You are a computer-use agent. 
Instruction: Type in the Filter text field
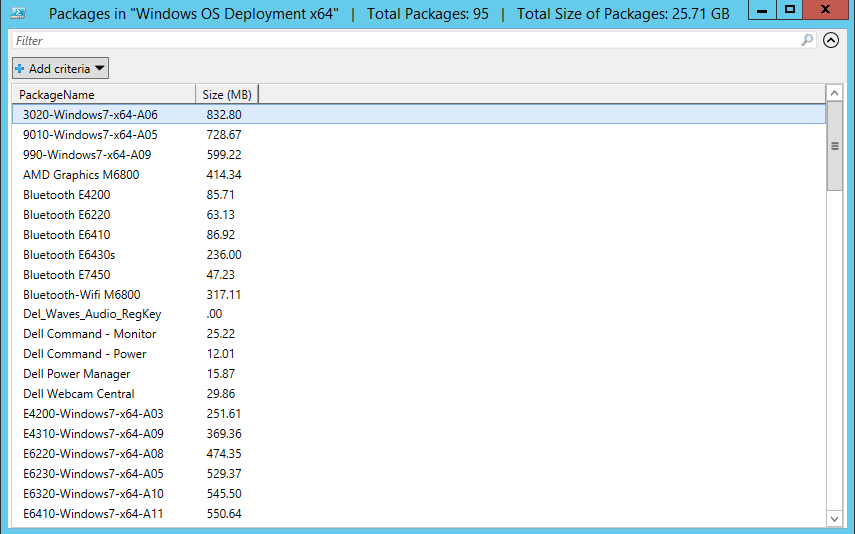pos(400,41)
